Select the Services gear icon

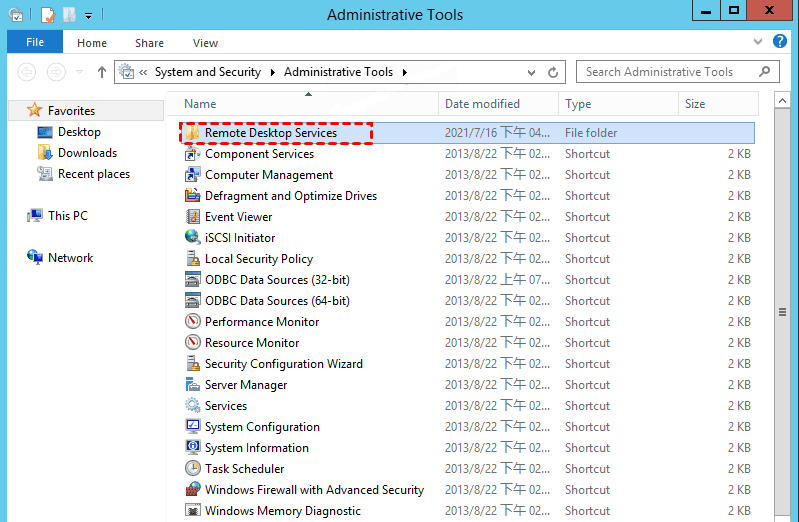[193, 406]
